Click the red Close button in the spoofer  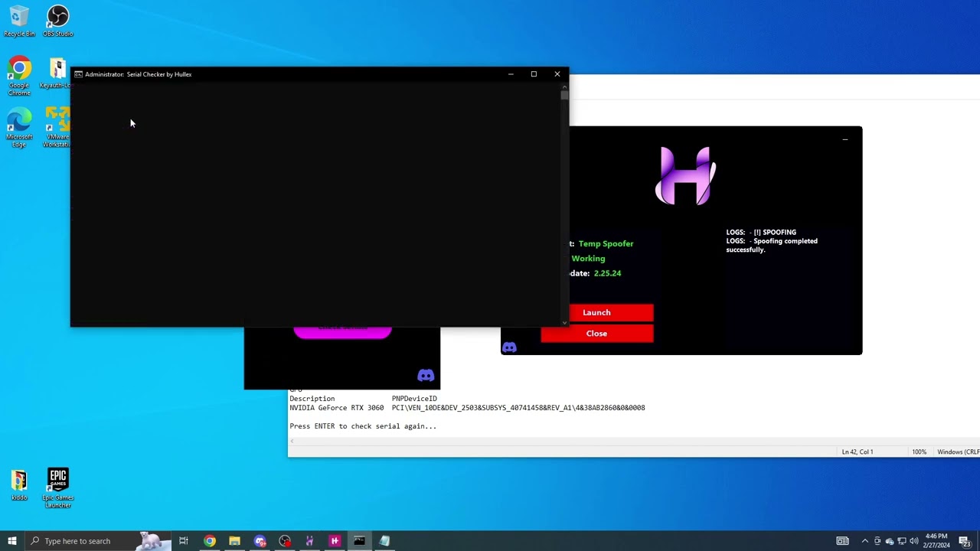(x=597, y=334)
